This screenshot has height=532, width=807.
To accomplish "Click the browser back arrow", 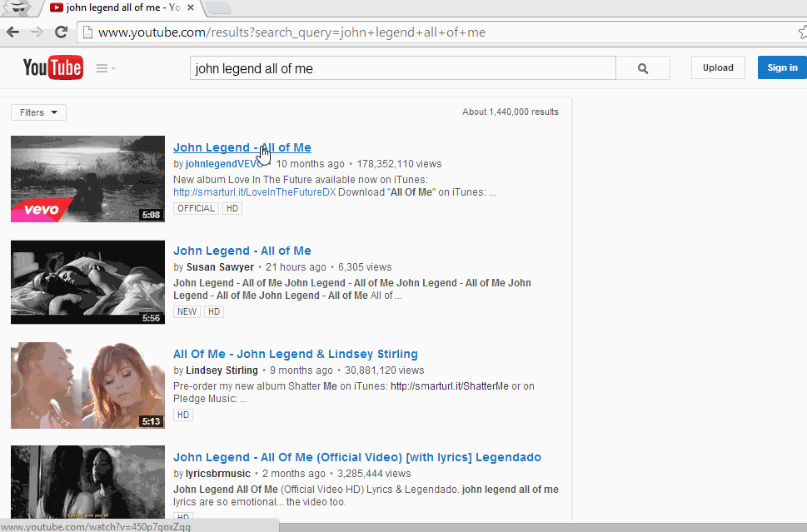I will coord(12,32).
